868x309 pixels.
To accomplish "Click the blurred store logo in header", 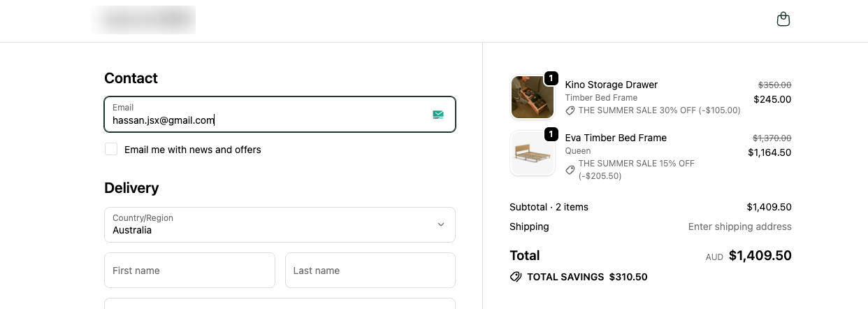I will tap(143, 20).
